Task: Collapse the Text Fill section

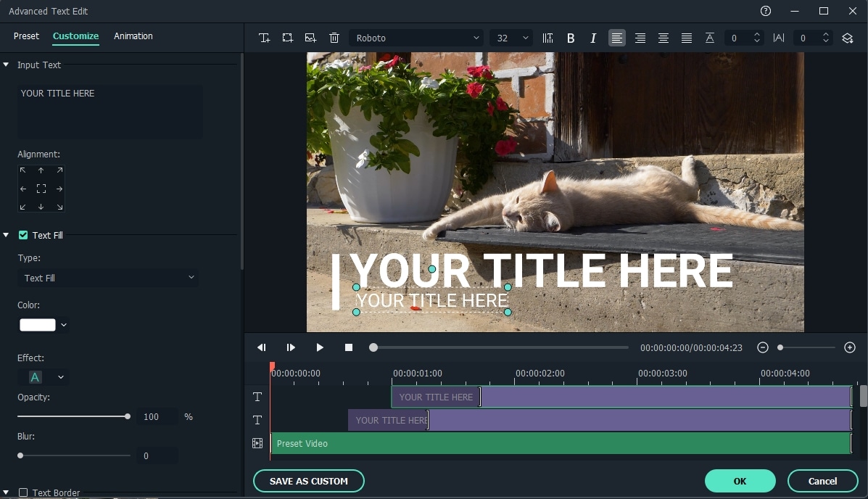Action: click(6, 235)
